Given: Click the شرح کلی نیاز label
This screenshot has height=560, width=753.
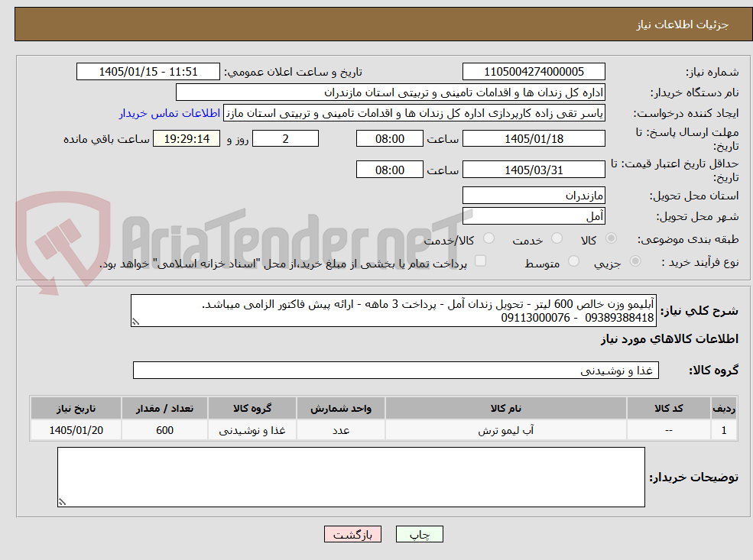Looking at the screenshot, I should coord(699,311).
